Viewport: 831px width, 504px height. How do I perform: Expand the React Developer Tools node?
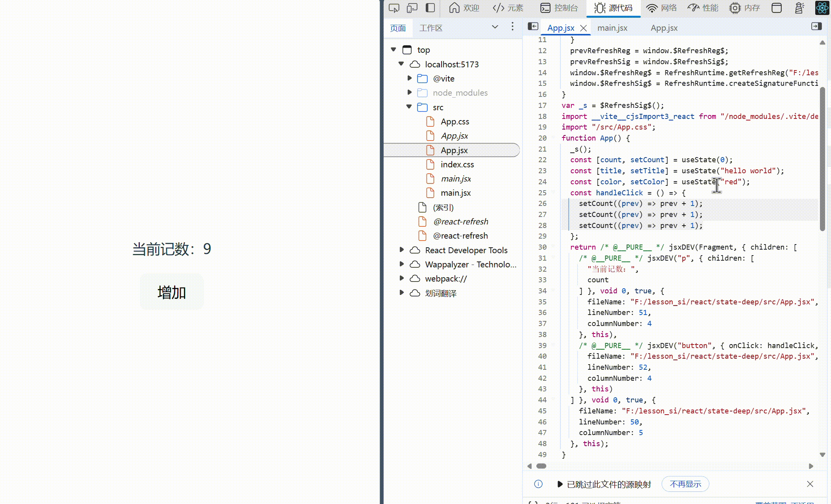tap(401, 250)
